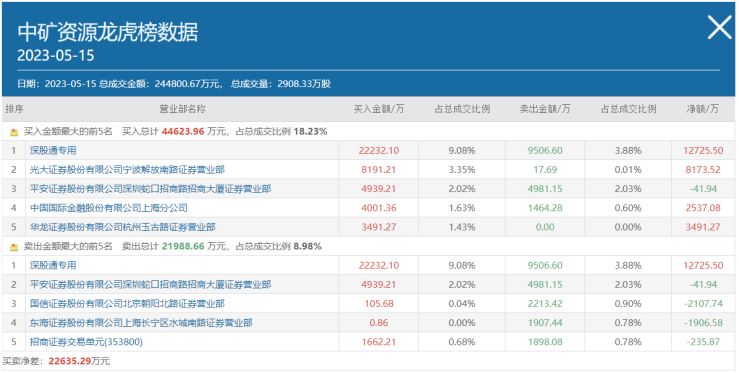Viewport: 739px width, 373px height.
Task: Click the net amount -235.87 cell
Action: coord(703,342)
